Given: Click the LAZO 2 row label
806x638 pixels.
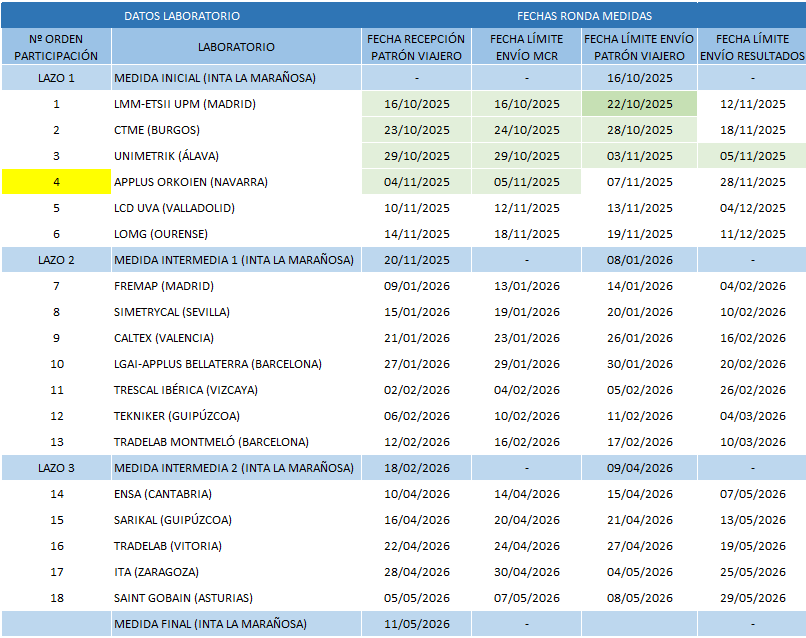Looking at the screenshot, I should (56, 260).
